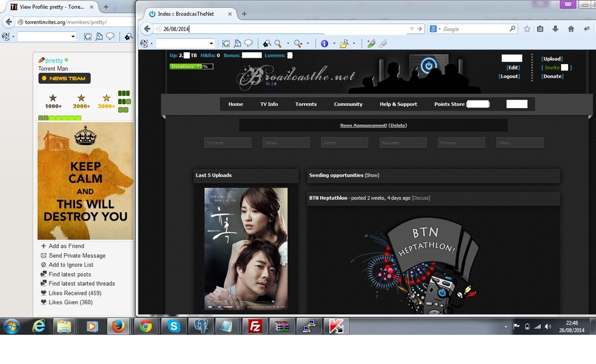Screen dimensions: 596x364
Task: Click the toolbar speech bubble icon in front window
Action: coord(249,43)
